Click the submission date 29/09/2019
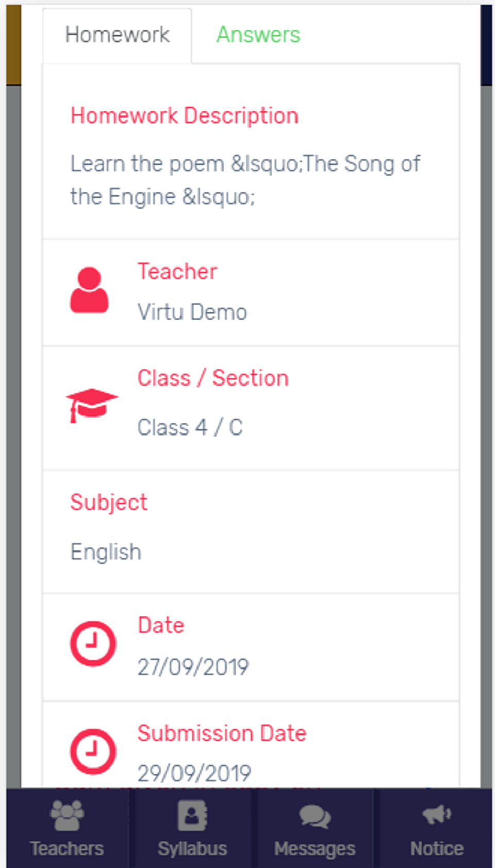The height and width of the screenshot is (868, 495). (194, 773)
